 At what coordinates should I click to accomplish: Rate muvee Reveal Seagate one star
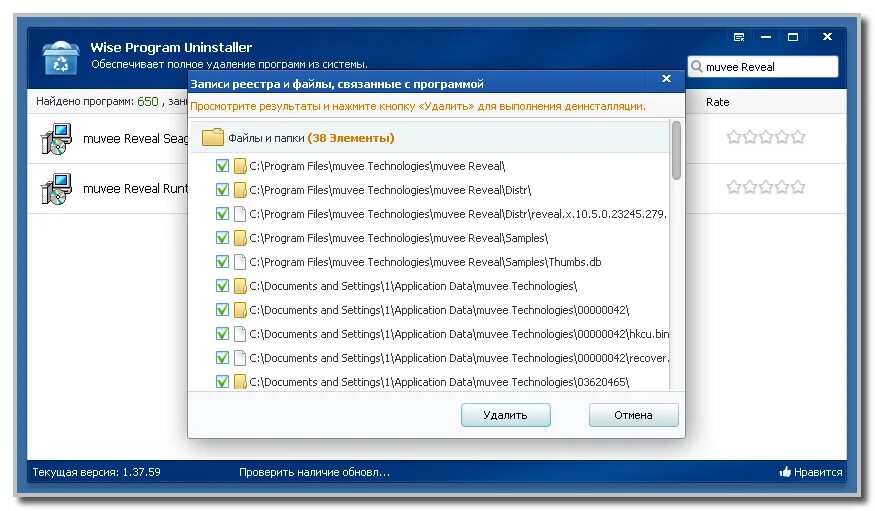(x=734, y=137)
